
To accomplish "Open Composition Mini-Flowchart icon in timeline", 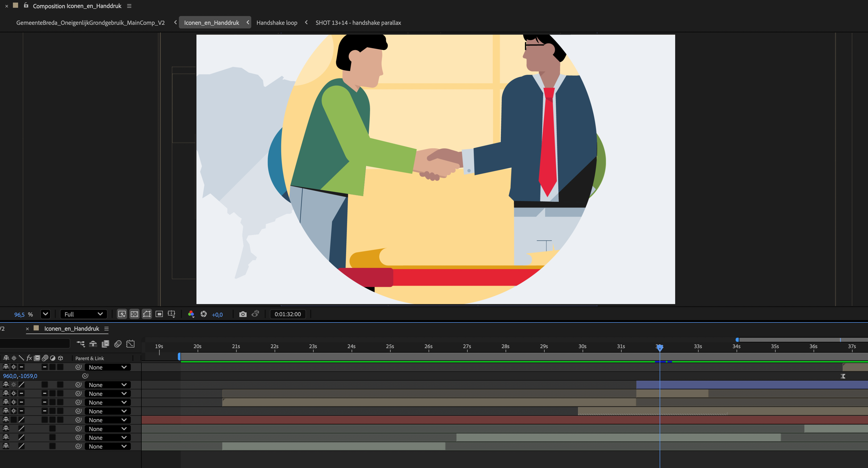I will [81, 344].
